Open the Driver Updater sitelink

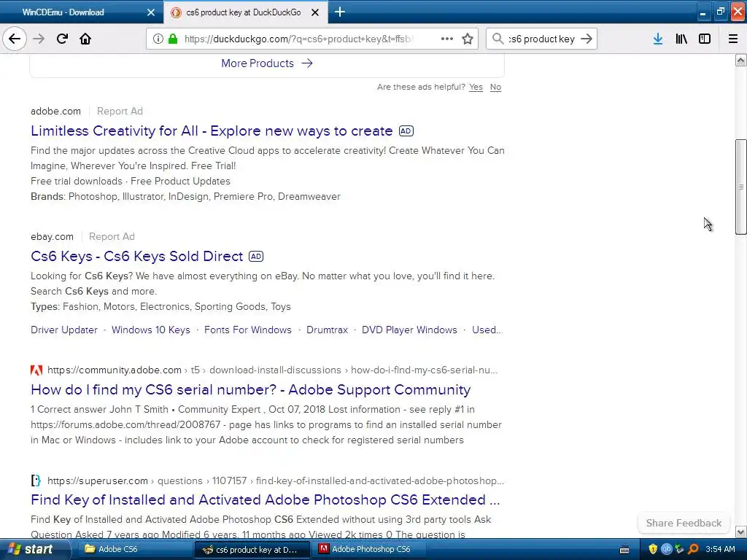click(x=64, y=330)
